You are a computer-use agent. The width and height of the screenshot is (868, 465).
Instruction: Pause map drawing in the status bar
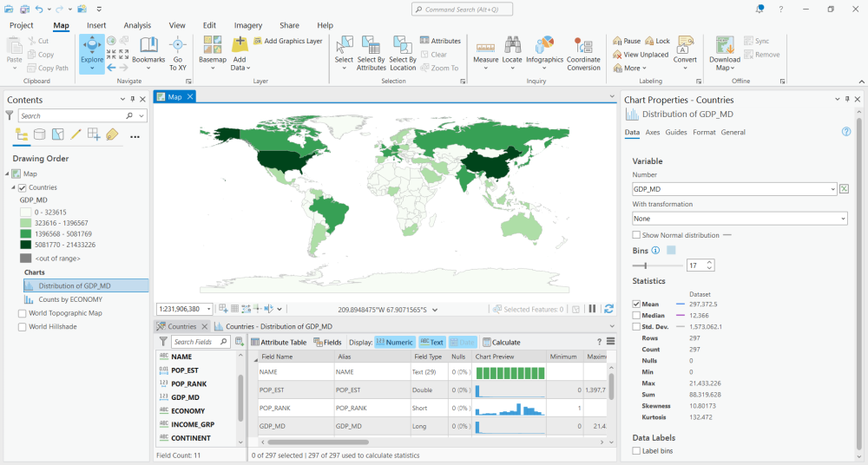[592, 309]
